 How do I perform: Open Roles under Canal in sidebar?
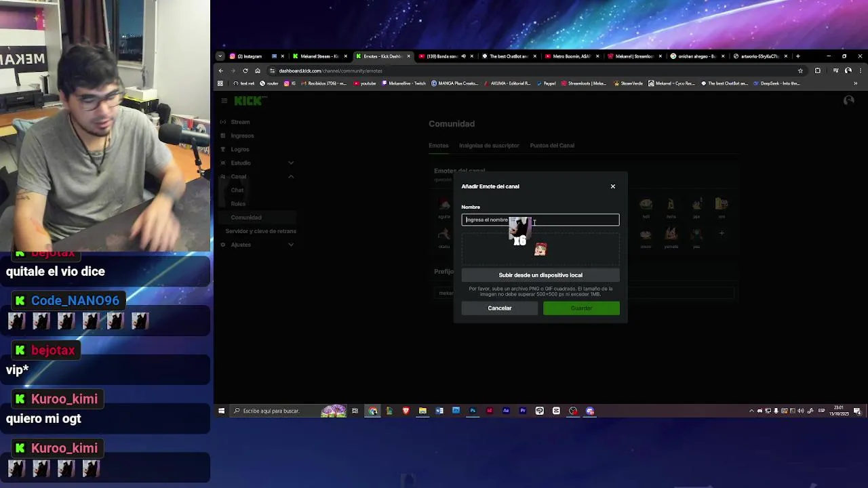pos(238,204)
